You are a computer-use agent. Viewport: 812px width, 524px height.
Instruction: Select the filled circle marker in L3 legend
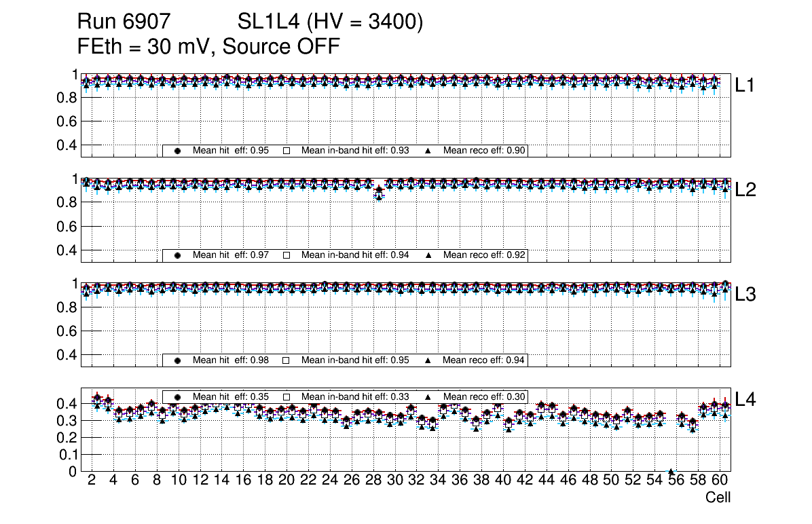coord(178,360)
